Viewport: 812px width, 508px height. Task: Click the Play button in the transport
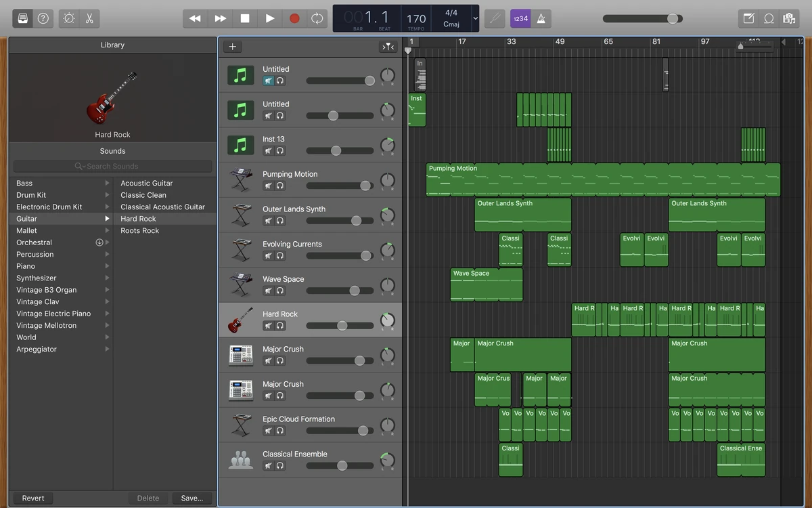(x=270, y=18)
